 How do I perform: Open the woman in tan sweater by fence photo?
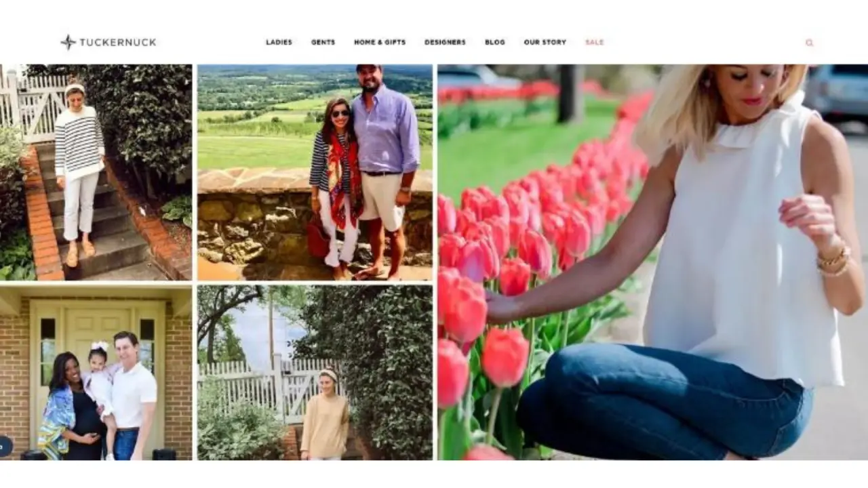click(x=315, y=373)
